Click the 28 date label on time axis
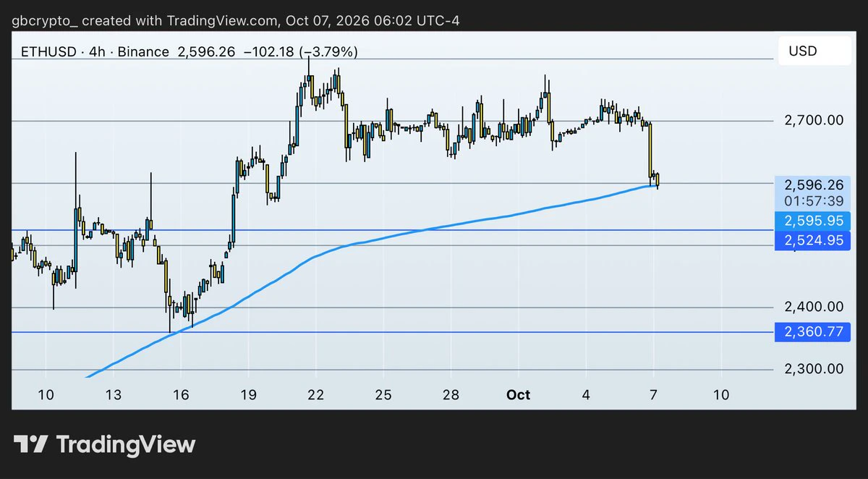Screen dimensions: 868x479 click(451, 395)
